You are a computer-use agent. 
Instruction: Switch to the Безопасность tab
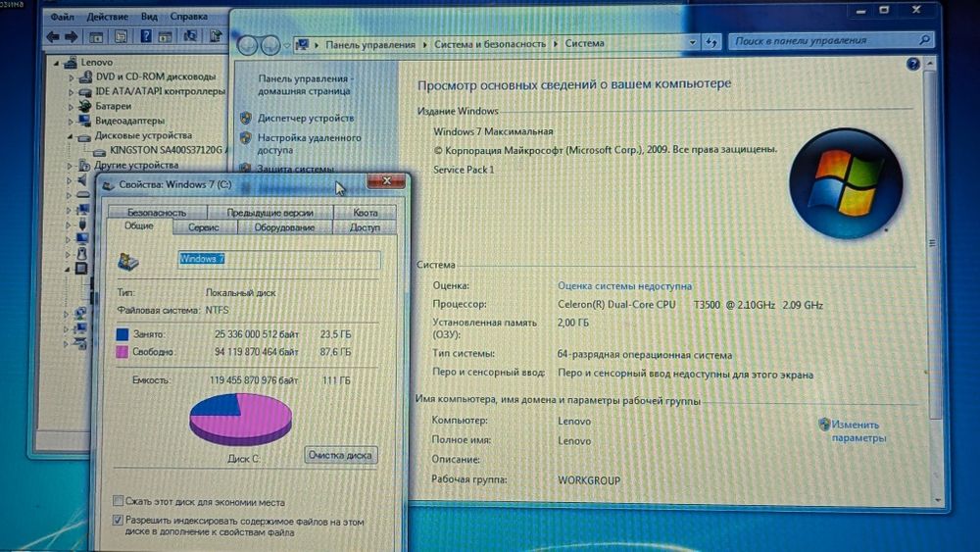click(x=157, y=212)
